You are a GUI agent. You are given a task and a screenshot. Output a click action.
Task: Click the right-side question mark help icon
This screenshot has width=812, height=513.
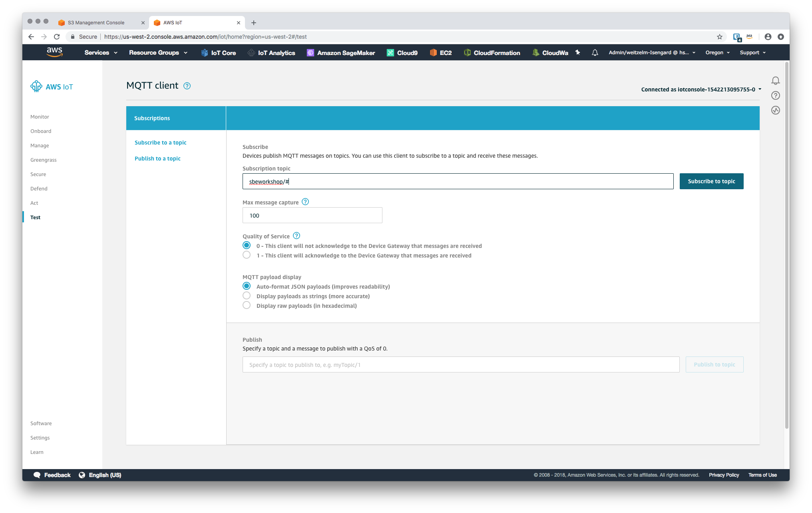coord(776,95)
